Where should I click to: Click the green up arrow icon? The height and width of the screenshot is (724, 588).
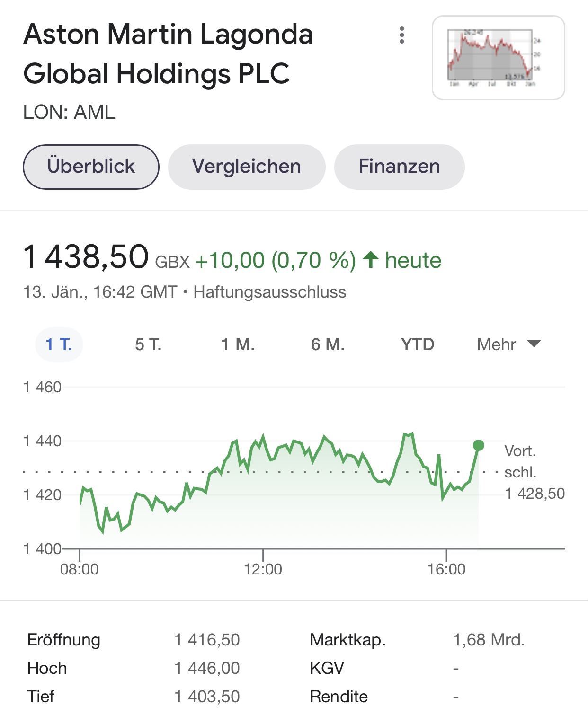[371, 259]
